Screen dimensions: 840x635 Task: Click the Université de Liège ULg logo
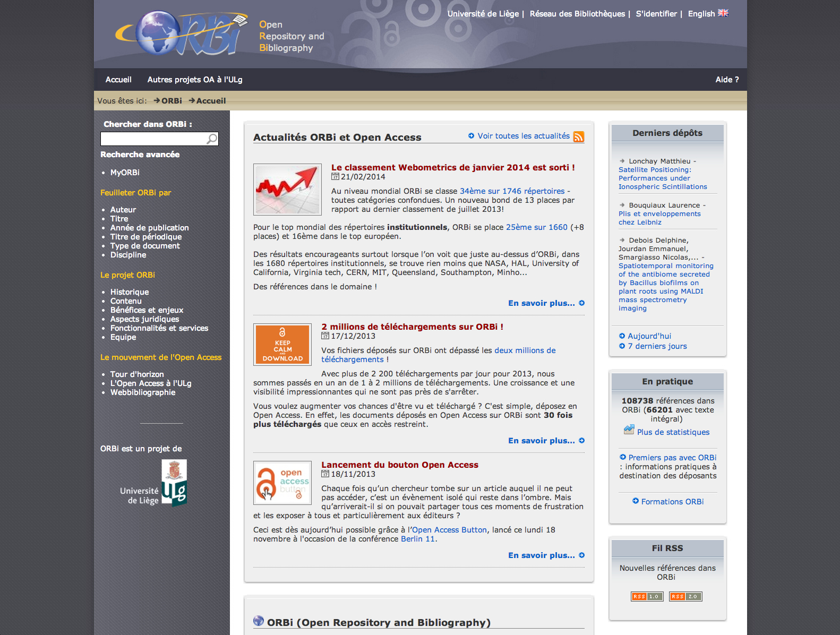[x=153, y=483]
